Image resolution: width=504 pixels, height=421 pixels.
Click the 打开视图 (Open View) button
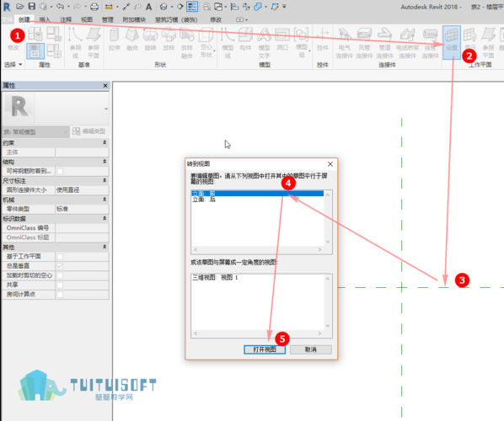click(265, 349)
